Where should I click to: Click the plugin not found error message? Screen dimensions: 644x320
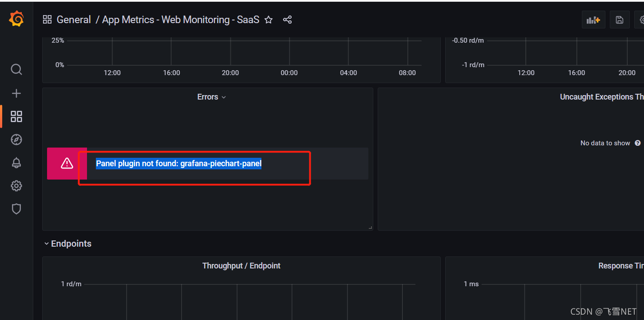point(178,164)
